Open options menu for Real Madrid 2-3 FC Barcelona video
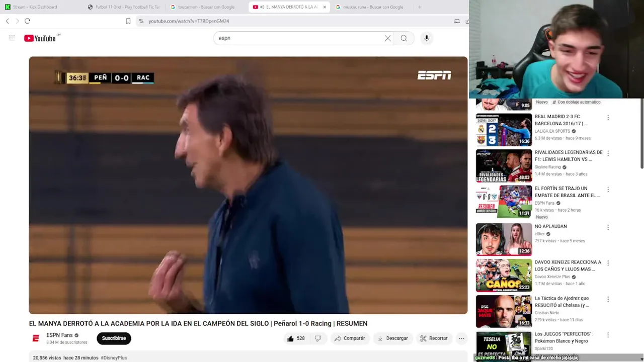Viewport: 644px width, 362px height. point(608,118)
